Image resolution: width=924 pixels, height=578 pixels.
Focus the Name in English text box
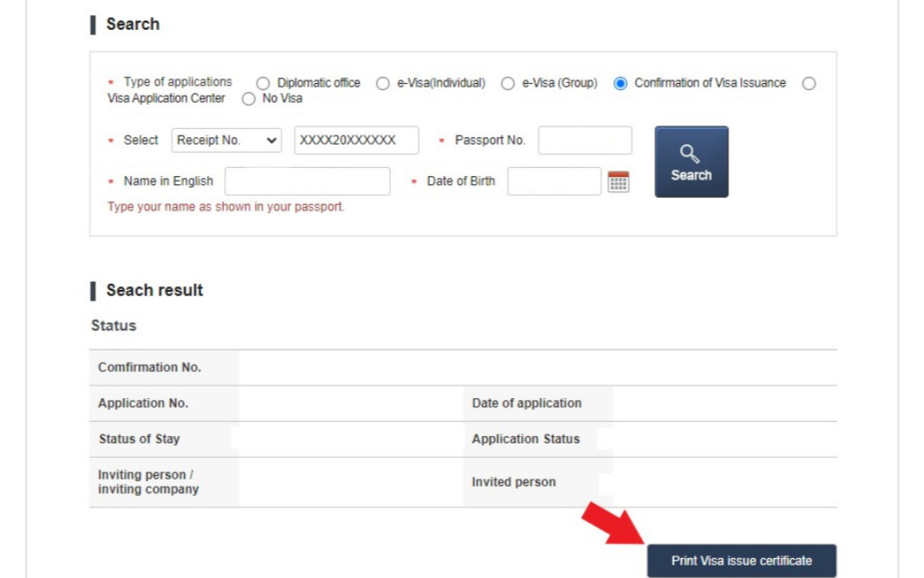[307, 182]
